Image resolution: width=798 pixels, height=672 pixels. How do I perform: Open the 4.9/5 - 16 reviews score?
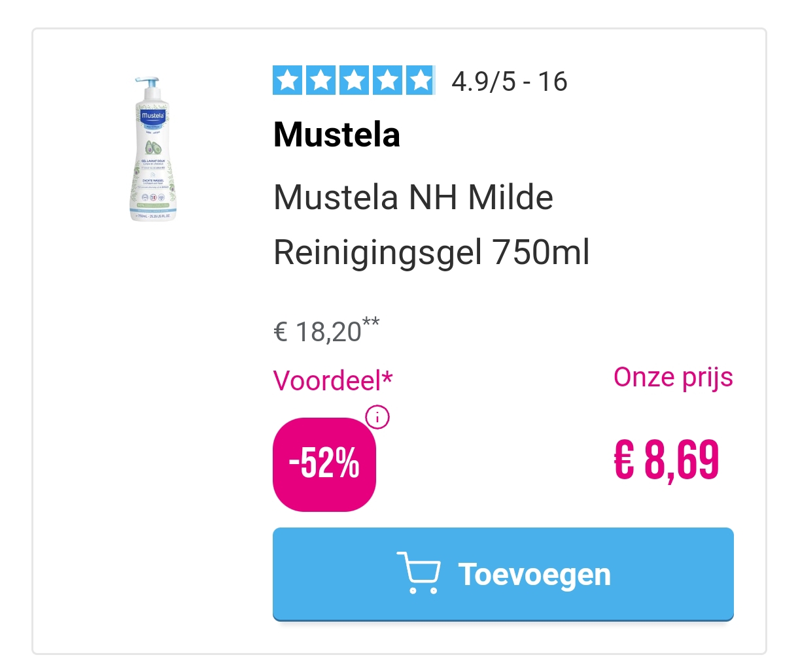509,82
